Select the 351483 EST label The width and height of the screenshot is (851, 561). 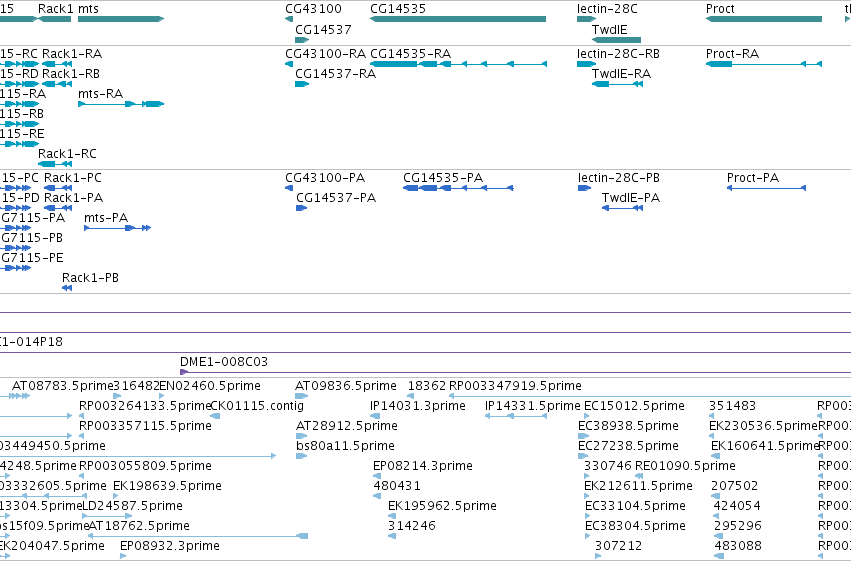point(732,406)
